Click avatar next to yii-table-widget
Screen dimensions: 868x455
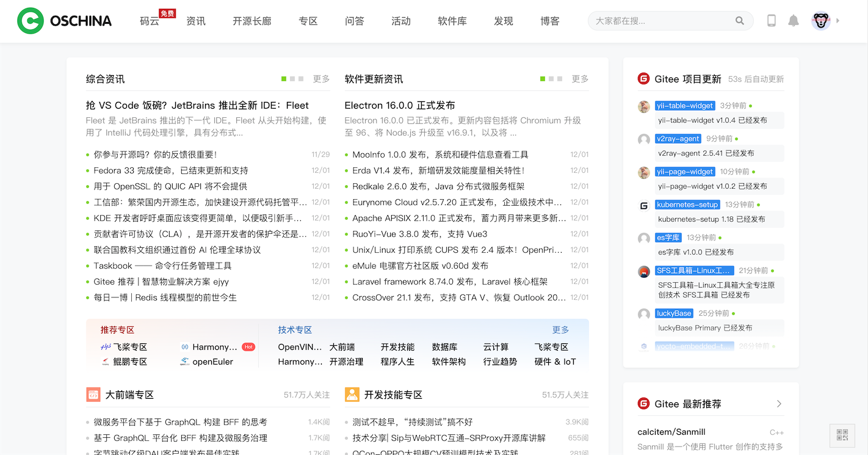pyautogui.click(x=644, y=106)
